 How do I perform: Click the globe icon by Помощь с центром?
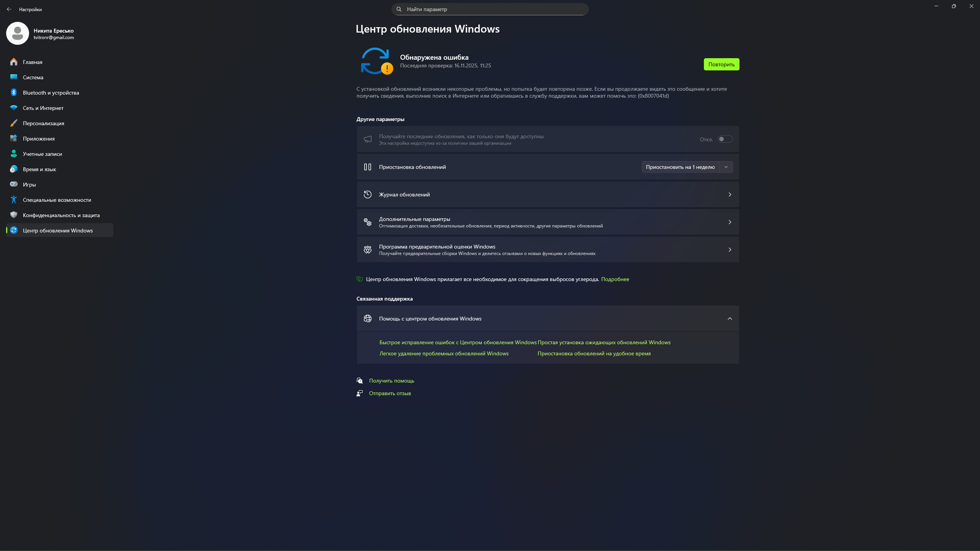coord(368,319)
